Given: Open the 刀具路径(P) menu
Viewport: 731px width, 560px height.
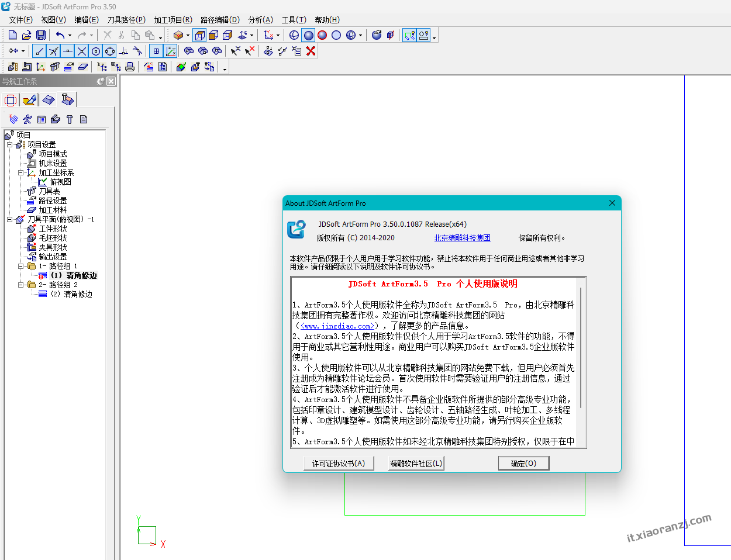Looking at the screenshot, I should click(x=126, y=20).
